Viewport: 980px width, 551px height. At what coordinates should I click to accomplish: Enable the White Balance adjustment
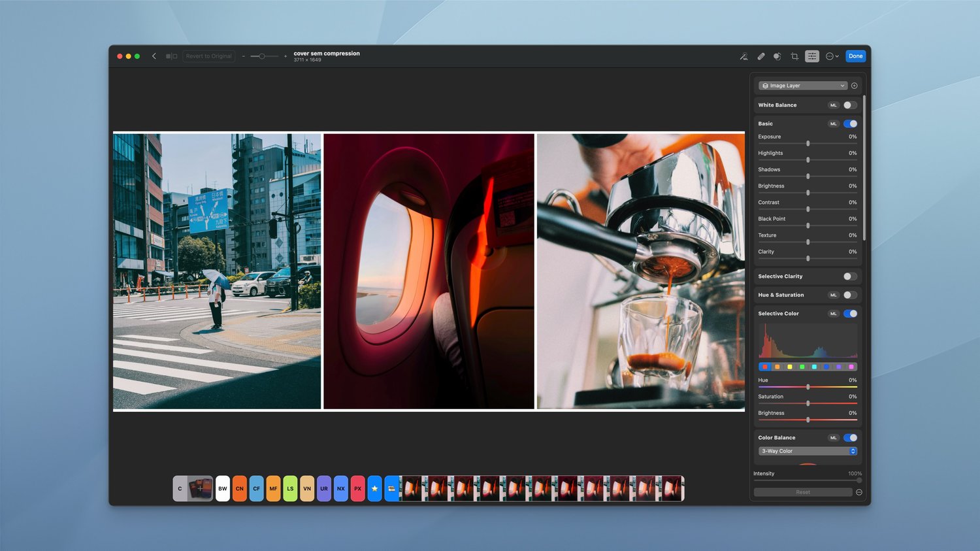click(x=849, y=105)
